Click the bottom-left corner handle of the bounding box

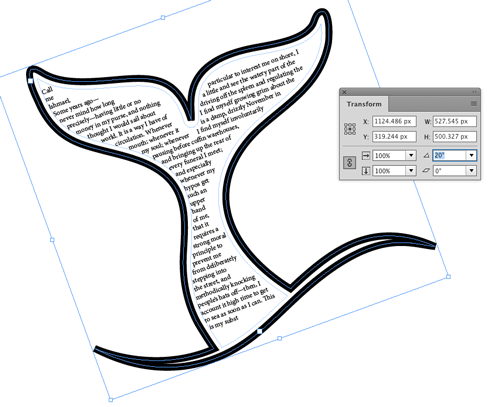pos(111,400)
